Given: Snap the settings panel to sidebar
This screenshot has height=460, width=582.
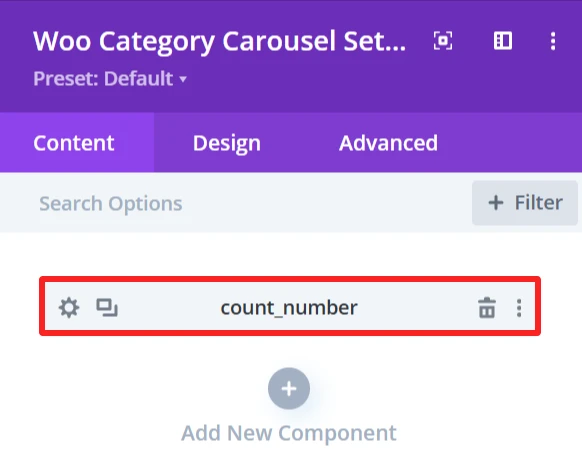Looking at the screenshot, I should [x=503, y=40].
